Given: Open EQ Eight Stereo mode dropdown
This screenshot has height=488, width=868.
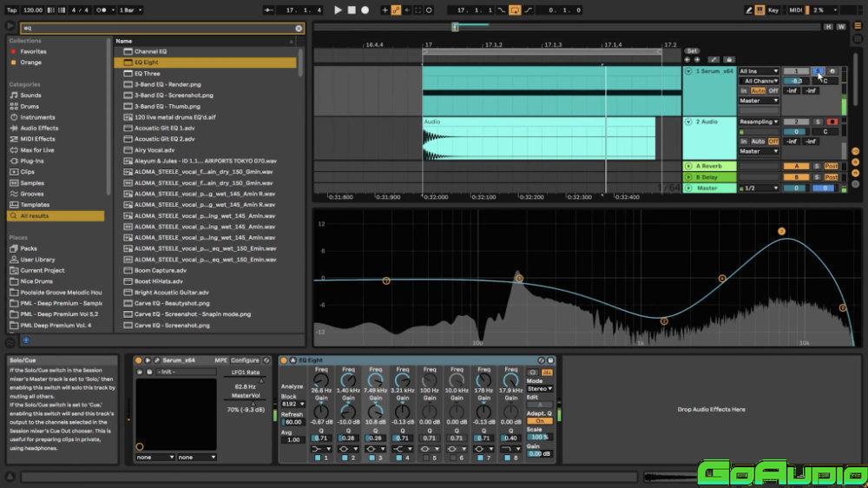Looking at the screenshot, I should coord(539,389).
